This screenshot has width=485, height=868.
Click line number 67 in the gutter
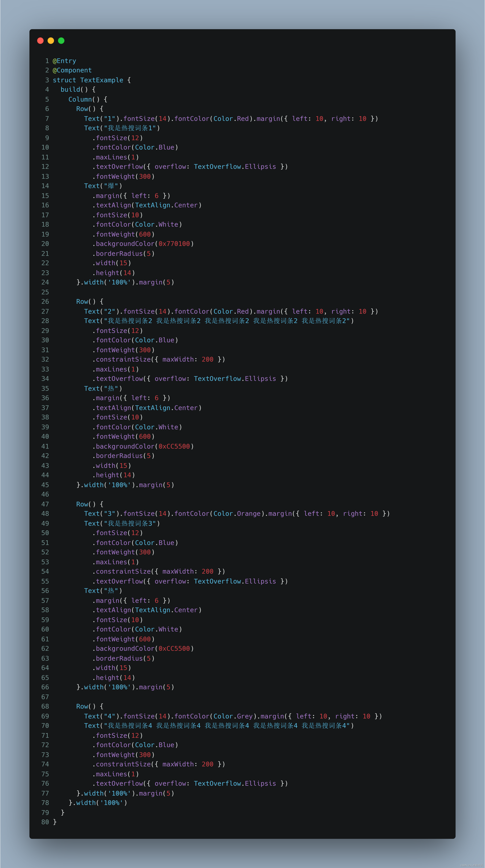point(45,697)
